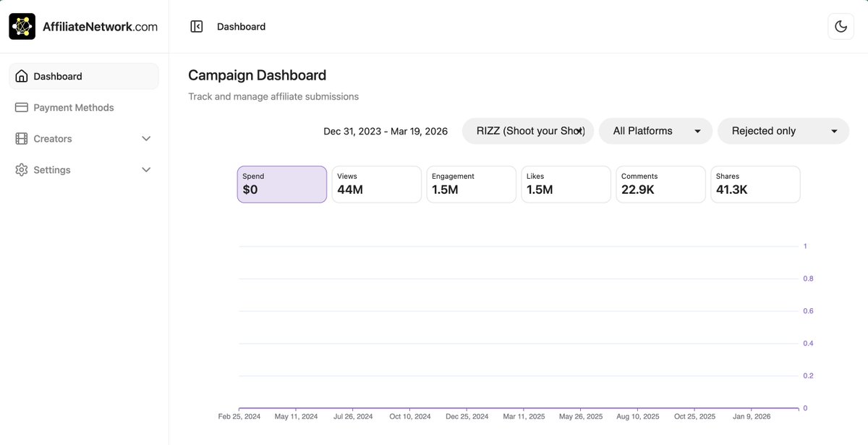Open the RIZZ (Shoot your Shot) campaign dropdown

[x=528, y=131]
